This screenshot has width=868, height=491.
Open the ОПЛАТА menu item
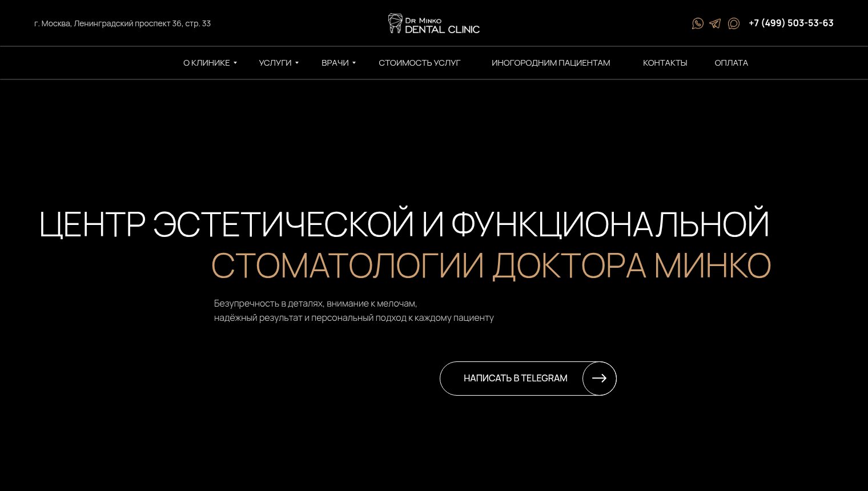tap(731, 63)
